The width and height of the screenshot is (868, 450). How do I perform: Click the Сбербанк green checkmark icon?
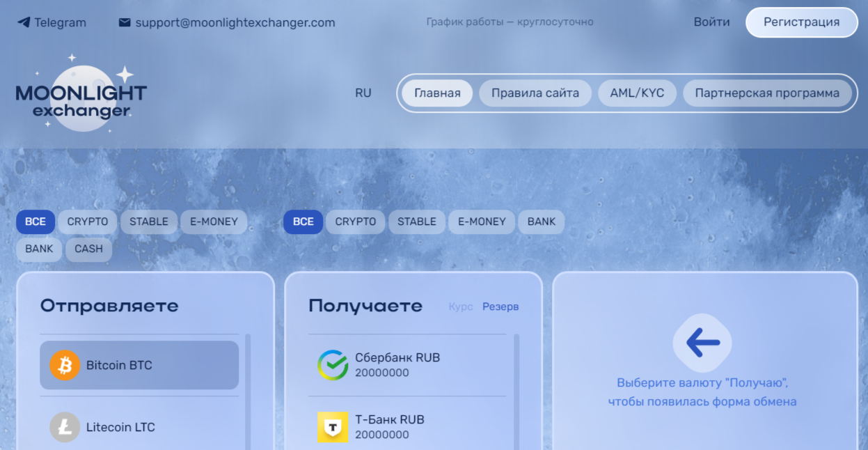coord(332,364)
